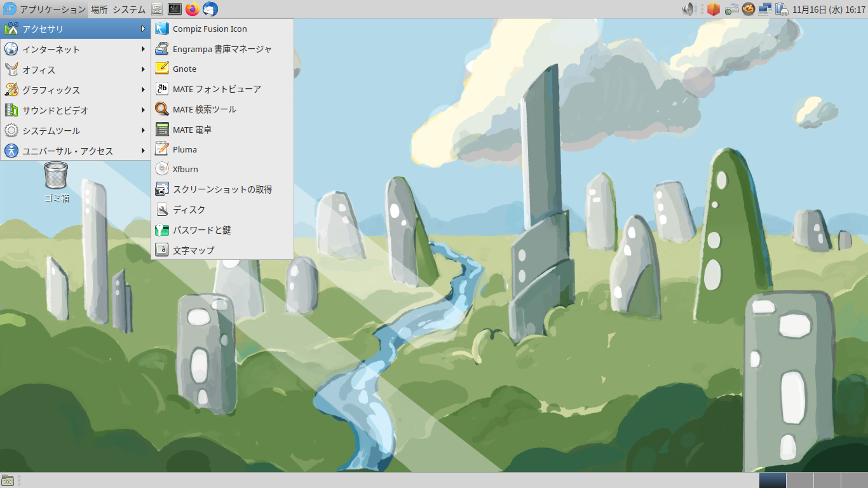The image size is (868, 488).
Task: Open the 文字マップ character map
Action: pyautogui.click(x=222, y=250)
